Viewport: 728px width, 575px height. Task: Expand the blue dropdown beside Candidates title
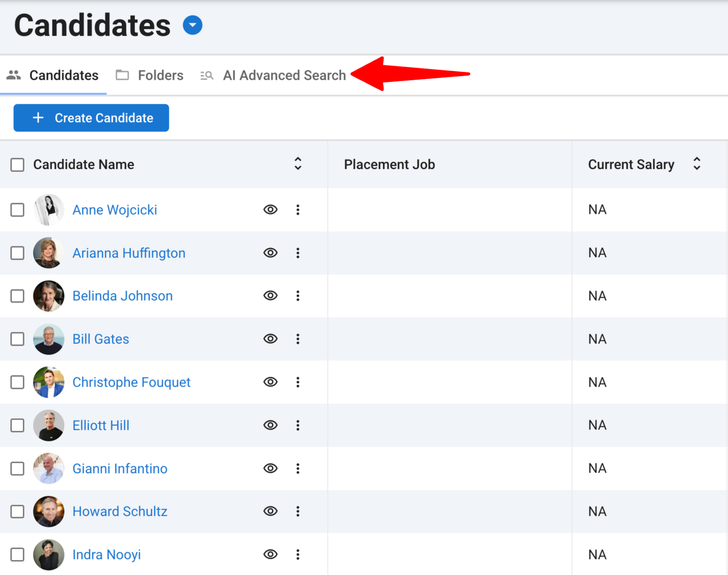coord(193,25)
